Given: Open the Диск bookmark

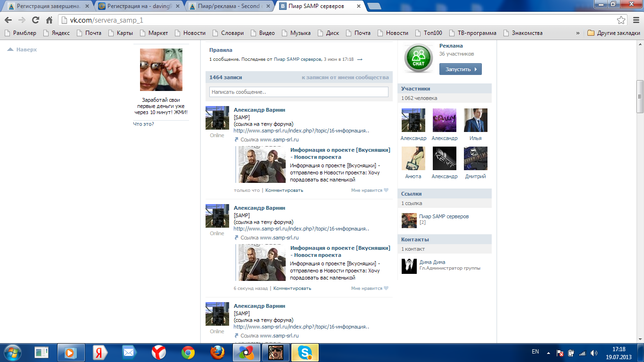Looking at the screenshot, I should (329, 33).
